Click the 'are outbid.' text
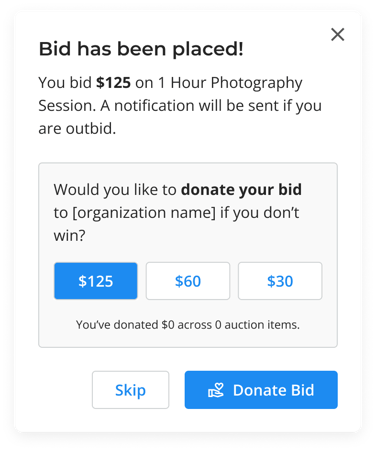 77,129
